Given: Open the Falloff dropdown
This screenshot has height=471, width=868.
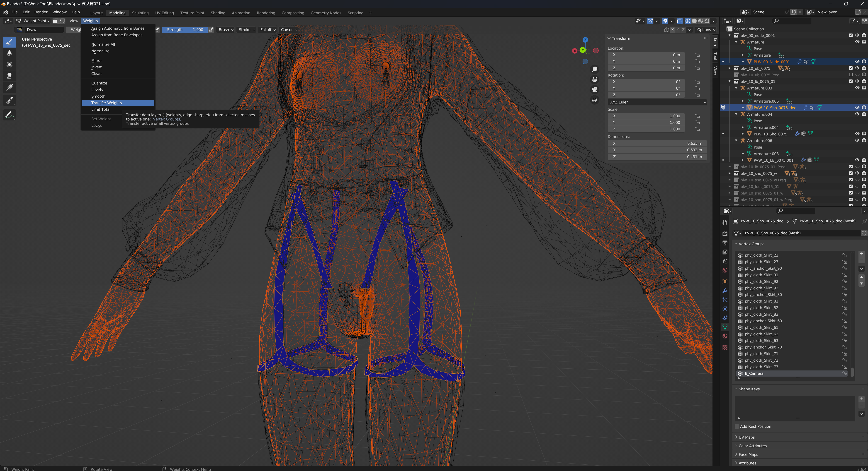Looking at the screenshot, I should click(x=267, y=30).
